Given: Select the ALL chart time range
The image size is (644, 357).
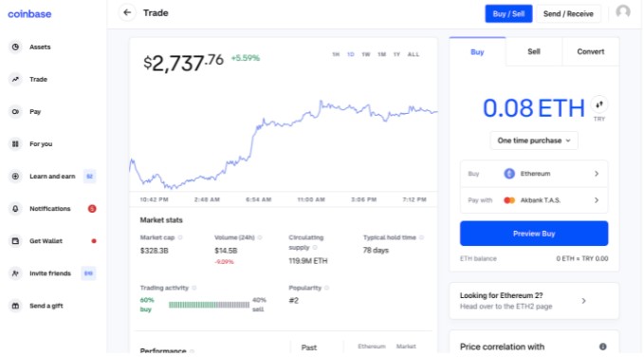Looking at the screenshot, I should 414,54.
